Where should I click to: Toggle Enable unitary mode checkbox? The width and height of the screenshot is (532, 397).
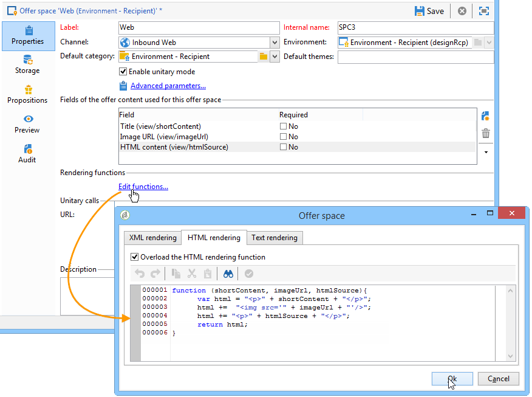tap(123, 72)
